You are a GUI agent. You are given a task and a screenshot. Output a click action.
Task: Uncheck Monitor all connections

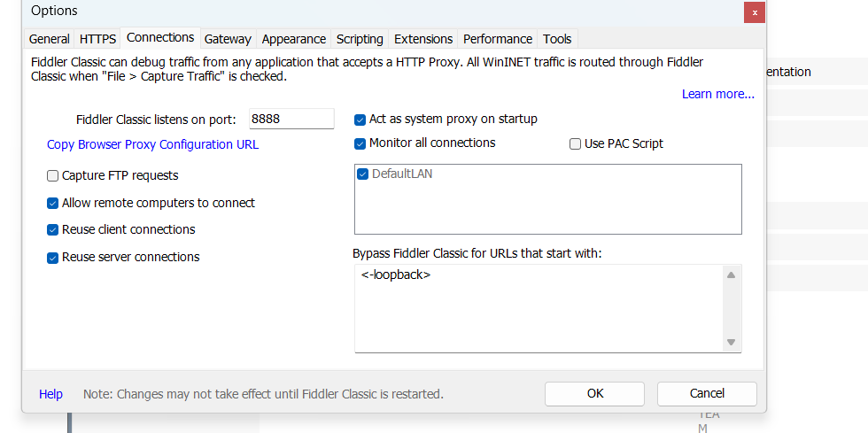tap(360, 143)
